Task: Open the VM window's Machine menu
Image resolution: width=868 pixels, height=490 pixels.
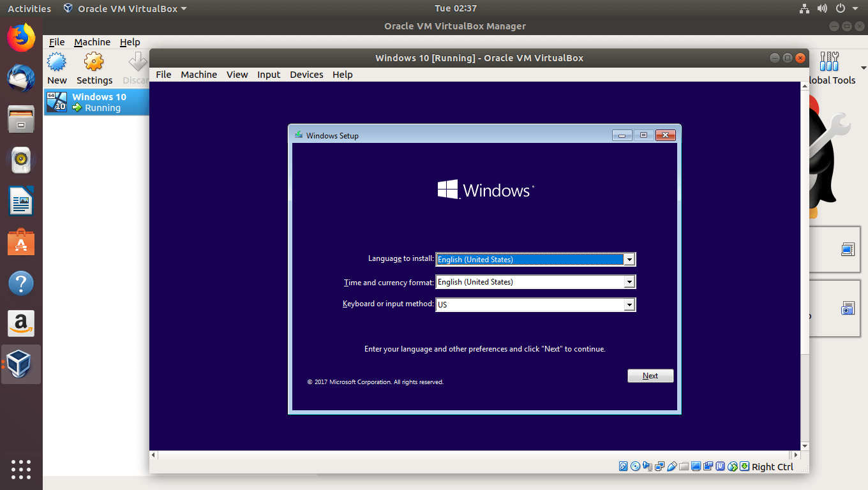Action: click(198, 75)
